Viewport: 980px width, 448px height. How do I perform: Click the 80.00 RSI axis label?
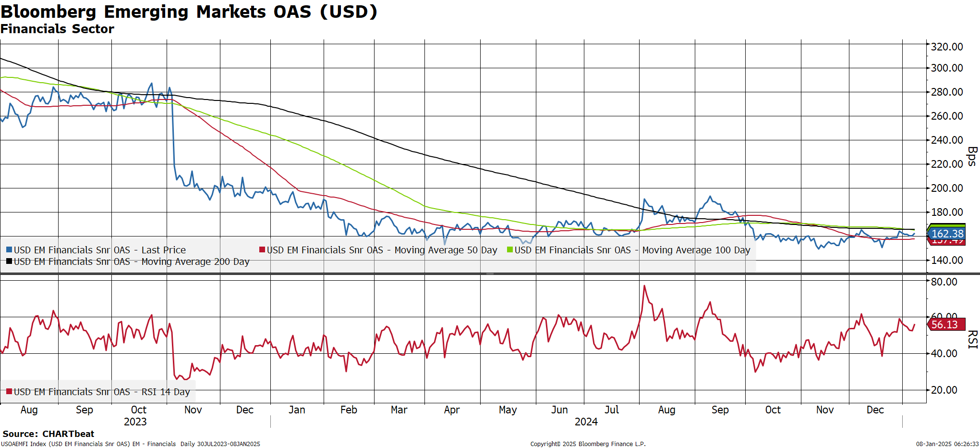tap(944, 282)
